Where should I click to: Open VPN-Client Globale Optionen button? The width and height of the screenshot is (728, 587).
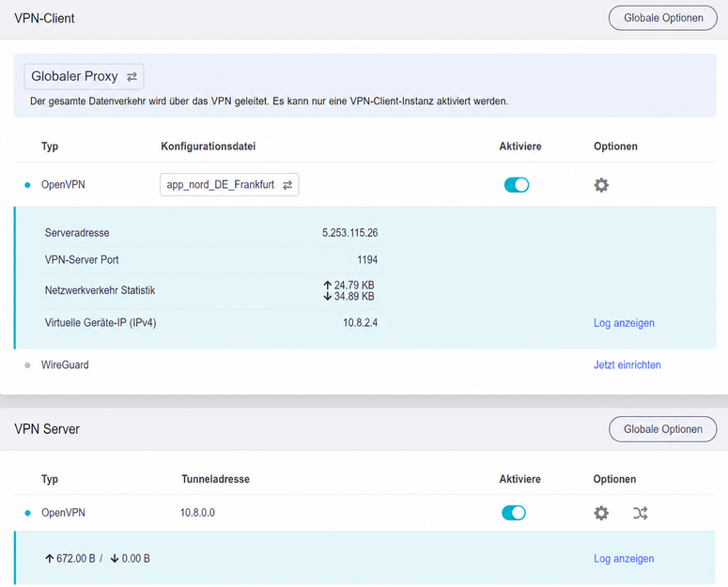pyautogui.click(x=662, y=18)
